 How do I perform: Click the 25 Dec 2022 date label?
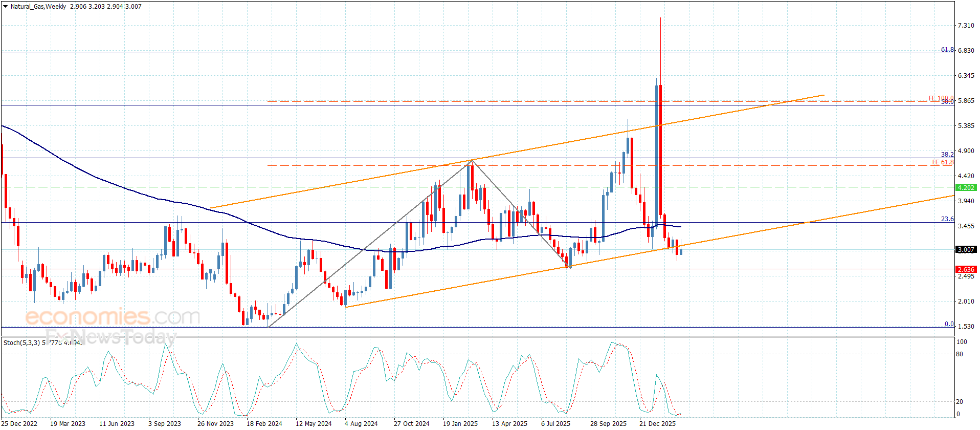click(19, 423)
